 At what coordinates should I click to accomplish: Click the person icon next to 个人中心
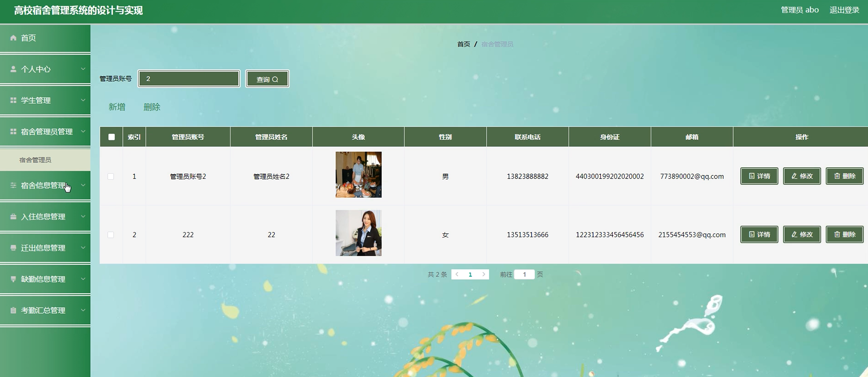(x=13, y=69)
